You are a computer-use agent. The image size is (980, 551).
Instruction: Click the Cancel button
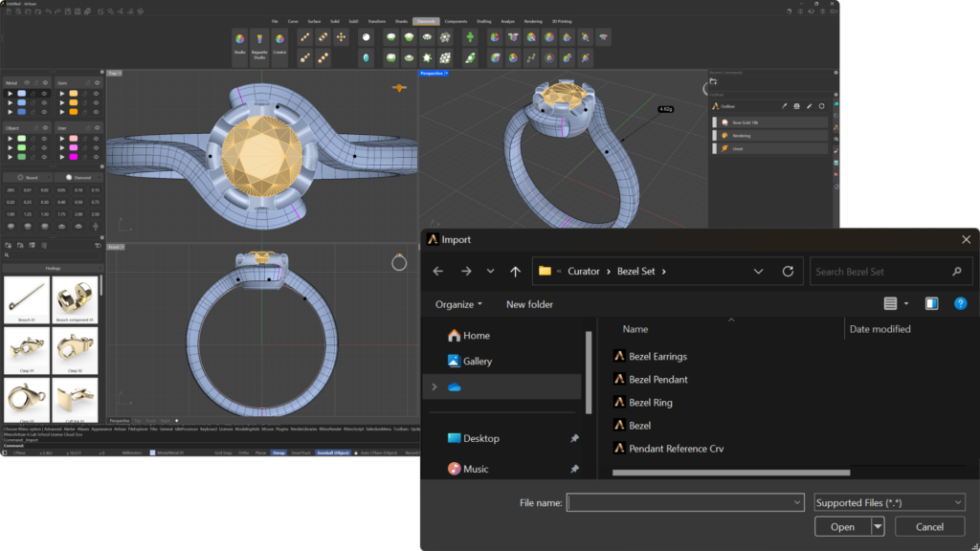click(x=929, y=526)
